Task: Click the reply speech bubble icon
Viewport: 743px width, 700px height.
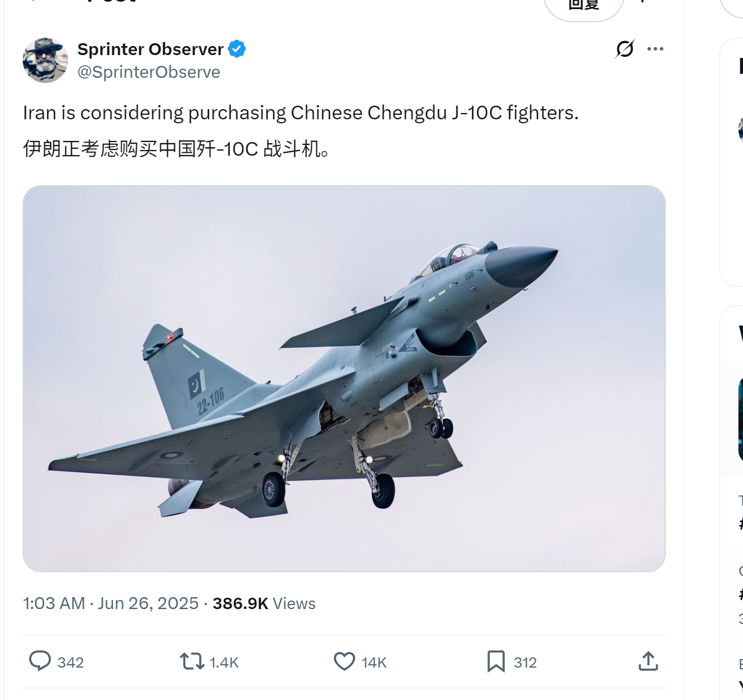Action: click(40, 661)
